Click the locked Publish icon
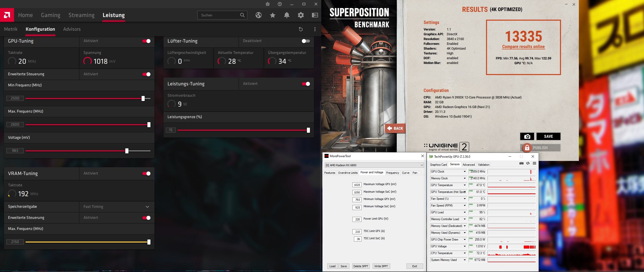The height and width of the screenshot is (272, 644). pos(527,148)
